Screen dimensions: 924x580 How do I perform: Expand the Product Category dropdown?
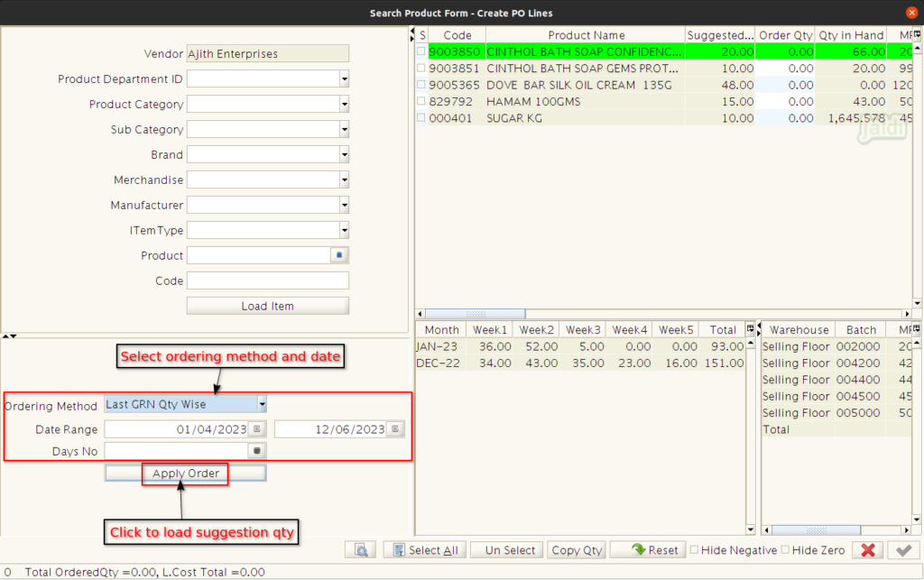pyautogui.click(x=344, y=105)
